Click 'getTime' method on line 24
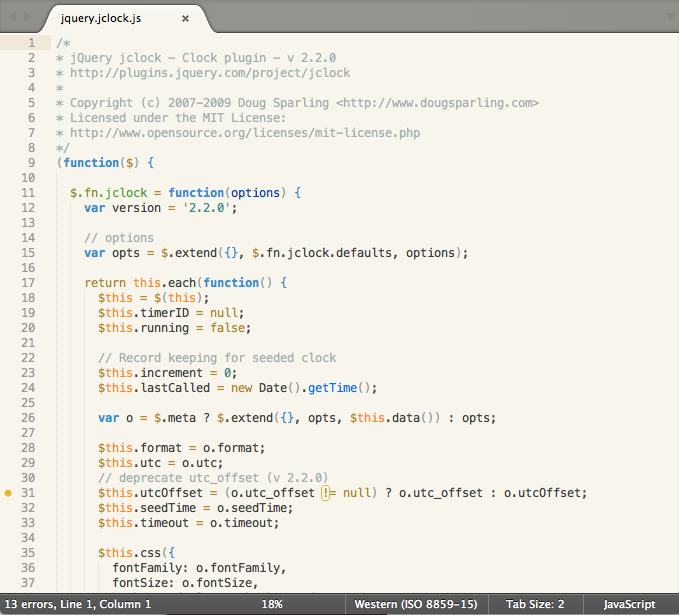Screen dimensions: 679x615 (x=333, y=388)
